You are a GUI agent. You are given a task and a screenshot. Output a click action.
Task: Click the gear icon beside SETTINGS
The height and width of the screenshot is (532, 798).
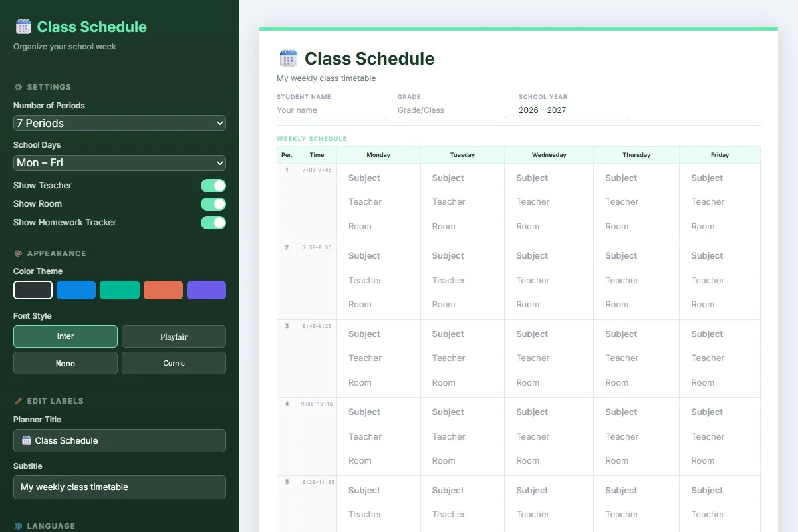[x=18, y=87]
